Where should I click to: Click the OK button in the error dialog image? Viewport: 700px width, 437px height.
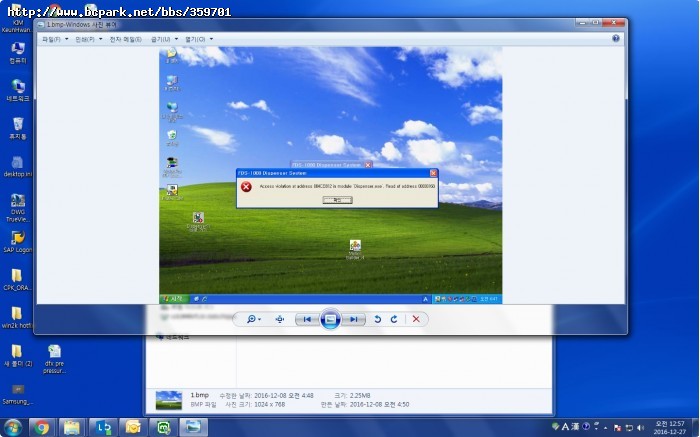point(338,200)
